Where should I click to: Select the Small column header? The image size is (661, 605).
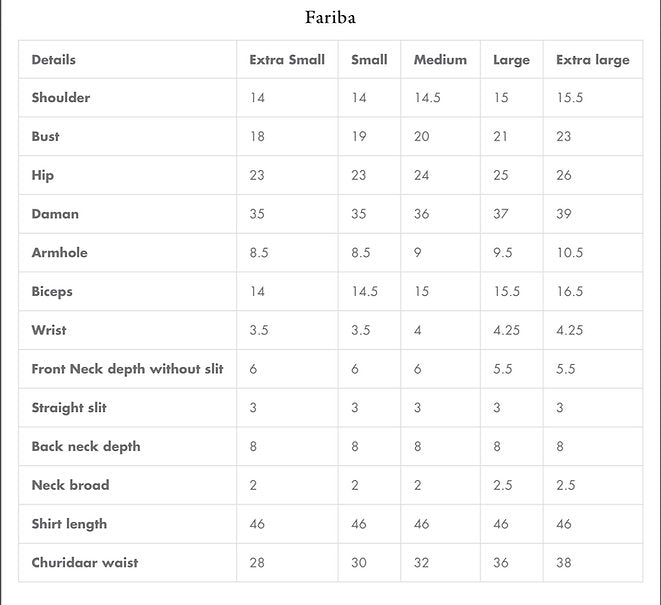click(x=369, y=60)
